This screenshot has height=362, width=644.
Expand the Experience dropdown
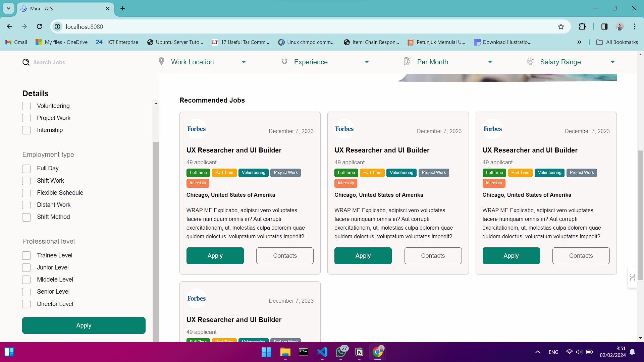pos(367,62)
